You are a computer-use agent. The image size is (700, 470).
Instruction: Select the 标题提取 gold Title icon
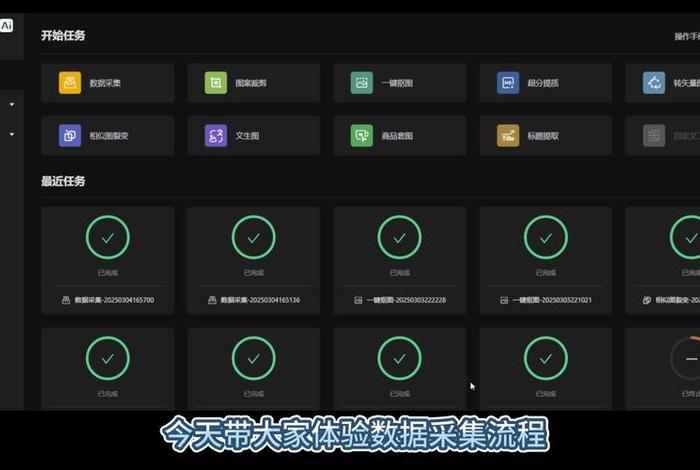[508, 135]
